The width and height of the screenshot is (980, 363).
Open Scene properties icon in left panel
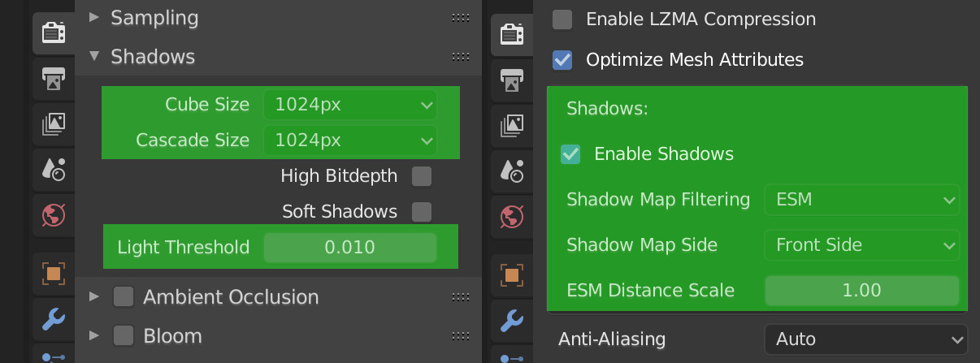[x=54, y=170]
